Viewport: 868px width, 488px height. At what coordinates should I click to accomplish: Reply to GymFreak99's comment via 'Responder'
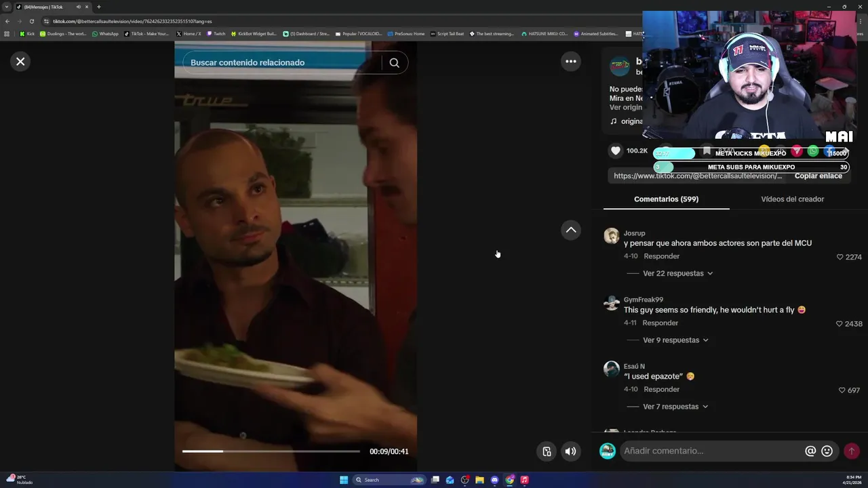click(x=660, y=323)
